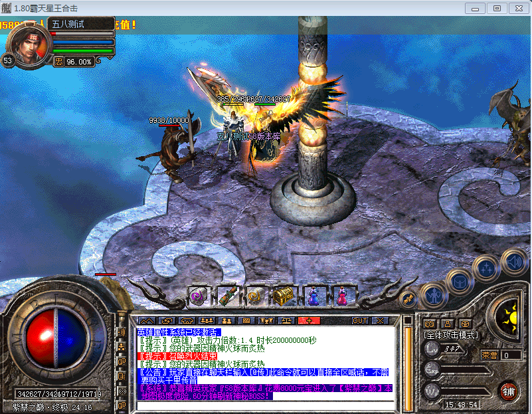Open the golden treasure chest belt item

tap(284, 296)
